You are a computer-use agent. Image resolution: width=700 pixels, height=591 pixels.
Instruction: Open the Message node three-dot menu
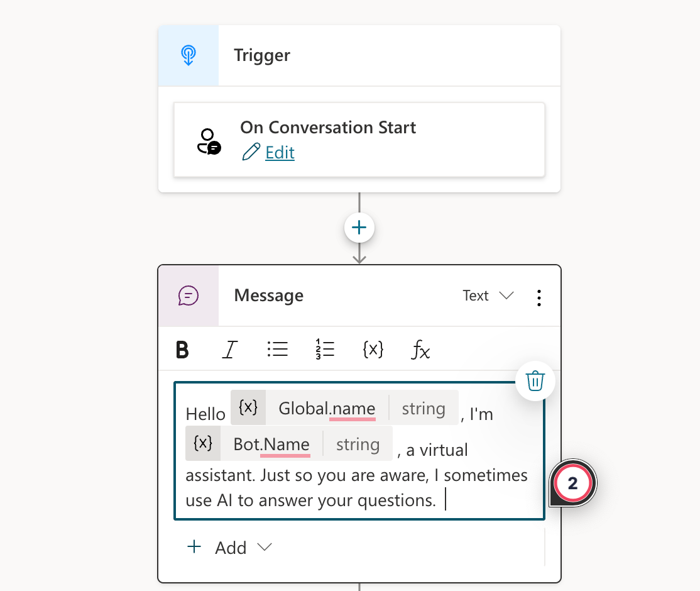(539, 297)
